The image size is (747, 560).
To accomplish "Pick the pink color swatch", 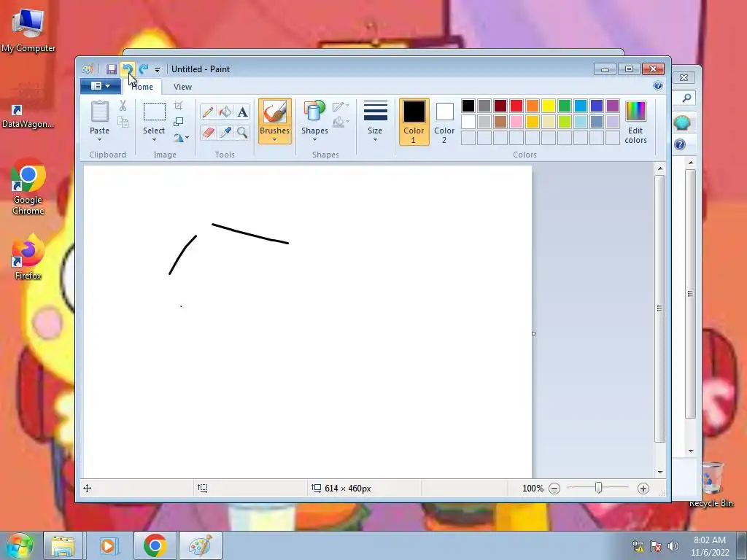I will click(516, 122).
